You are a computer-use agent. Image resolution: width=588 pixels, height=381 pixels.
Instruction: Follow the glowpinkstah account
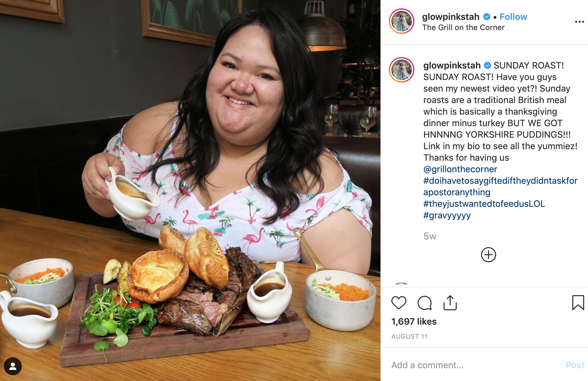click(x=513, y=17)
